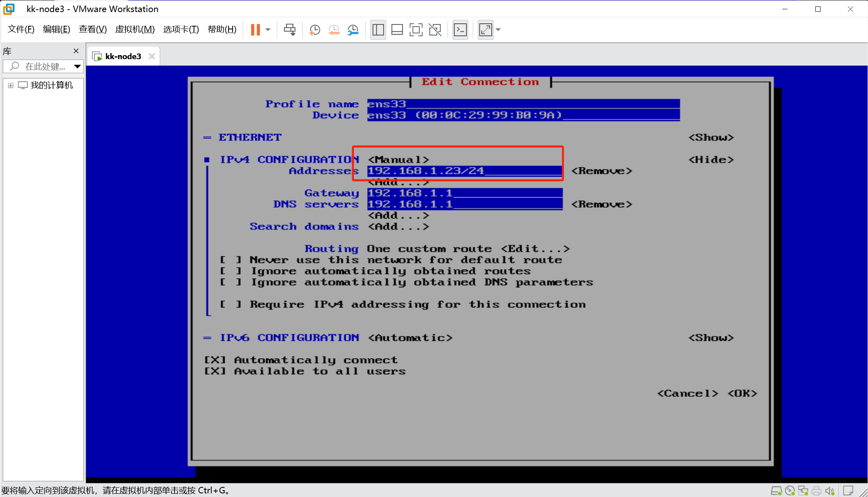Viewport: 868px width, 497px height.
Task: Open the 帮助(H) menu
Action: [222, 29]
